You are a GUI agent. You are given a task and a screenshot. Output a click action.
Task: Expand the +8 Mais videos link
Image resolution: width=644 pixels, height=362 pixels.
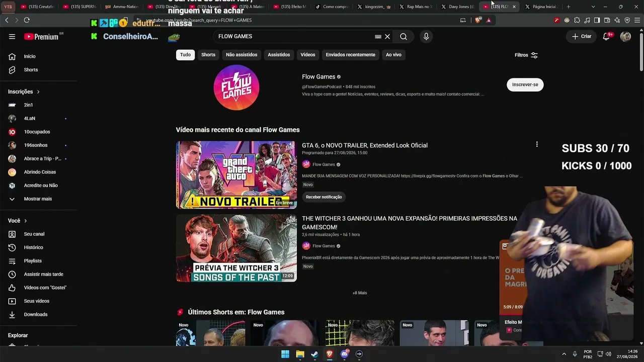click(360, 293)
